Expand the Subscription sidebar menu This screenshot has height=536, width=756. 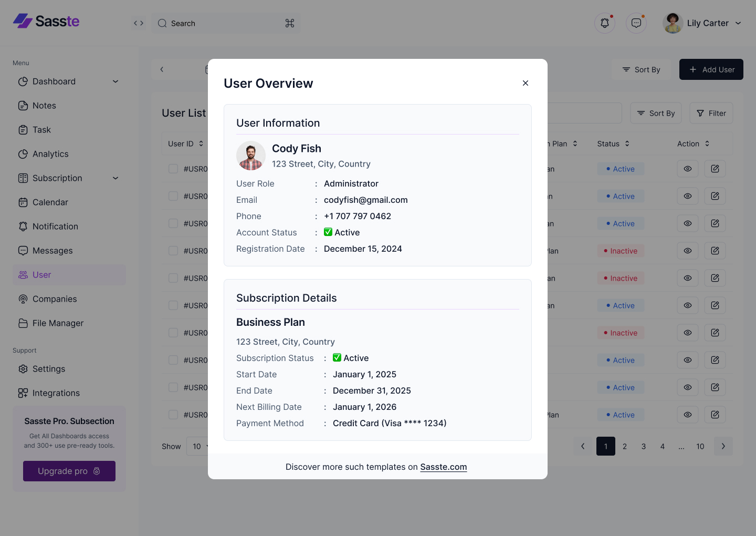click(x=115, y=178)
